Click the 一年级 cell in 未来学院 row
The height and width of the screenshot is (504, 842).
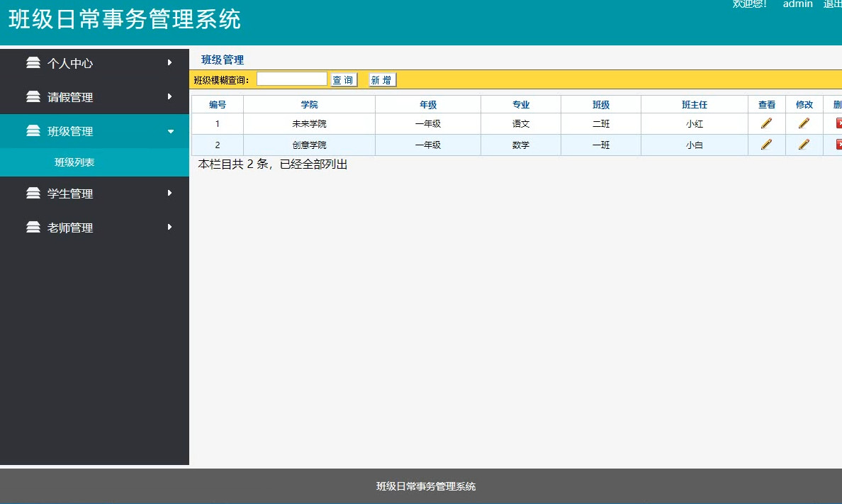click(428, 123)
